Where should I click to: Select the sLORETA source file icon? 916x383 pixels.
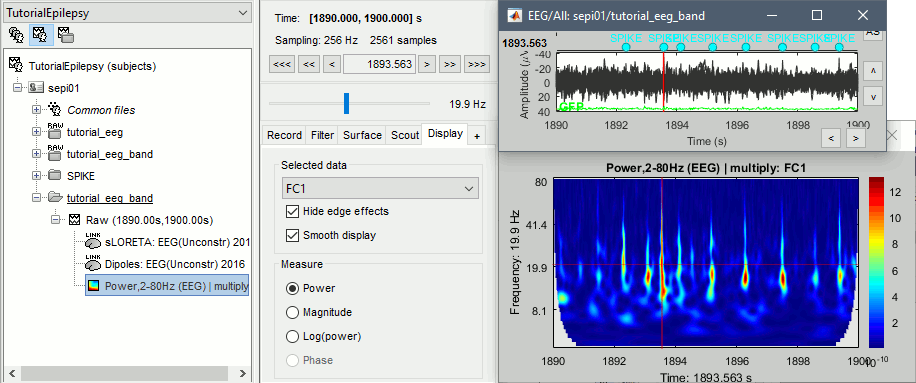pyautogui.click(x=93, y=242)
